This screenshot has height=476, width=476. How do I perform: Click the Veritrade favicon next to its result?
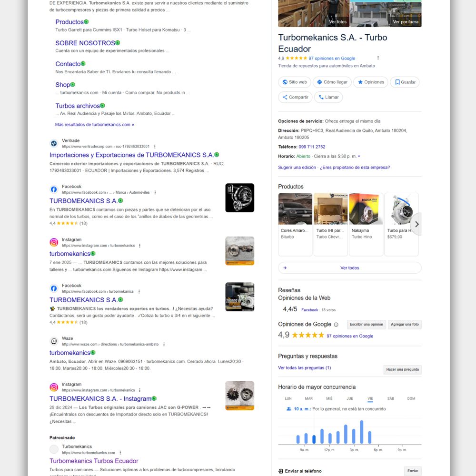click(x=54, y=143)
